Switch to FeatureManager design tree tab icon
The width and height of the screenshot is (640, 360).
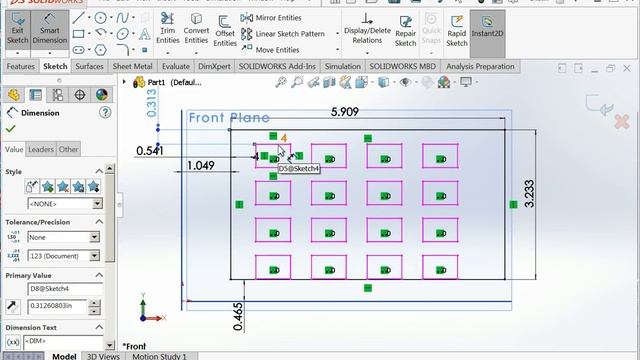tap(13, 95)
